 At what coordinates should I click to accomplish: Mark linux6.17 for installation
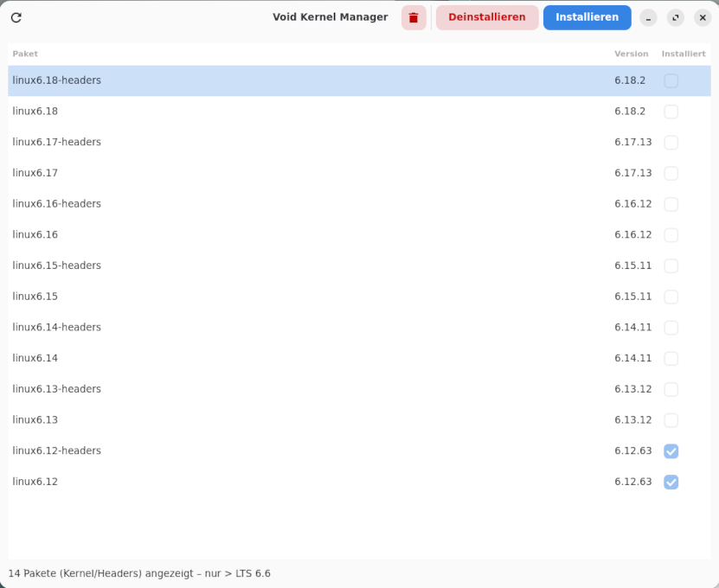click(x=671, y=173)
